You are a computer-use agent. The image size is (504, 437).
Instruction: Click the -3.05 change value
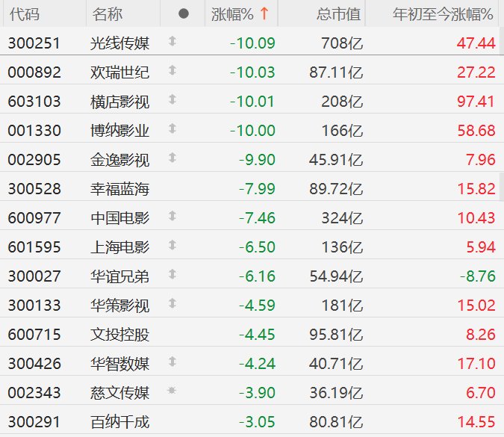[257, 422]
